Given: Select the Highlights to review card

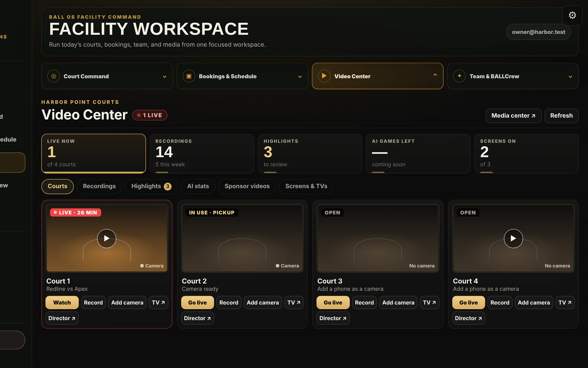Looking at the screenshot, I should coord(310,154).
